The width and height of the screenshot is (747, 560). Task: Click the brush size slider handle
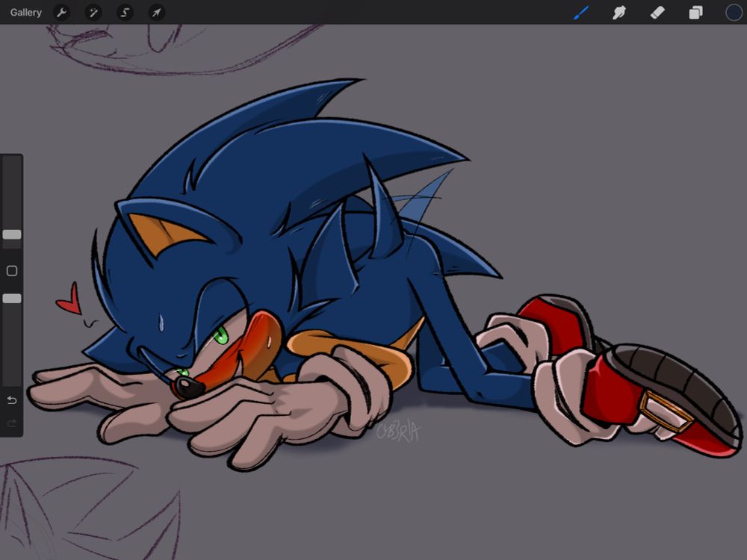(12, 234)
